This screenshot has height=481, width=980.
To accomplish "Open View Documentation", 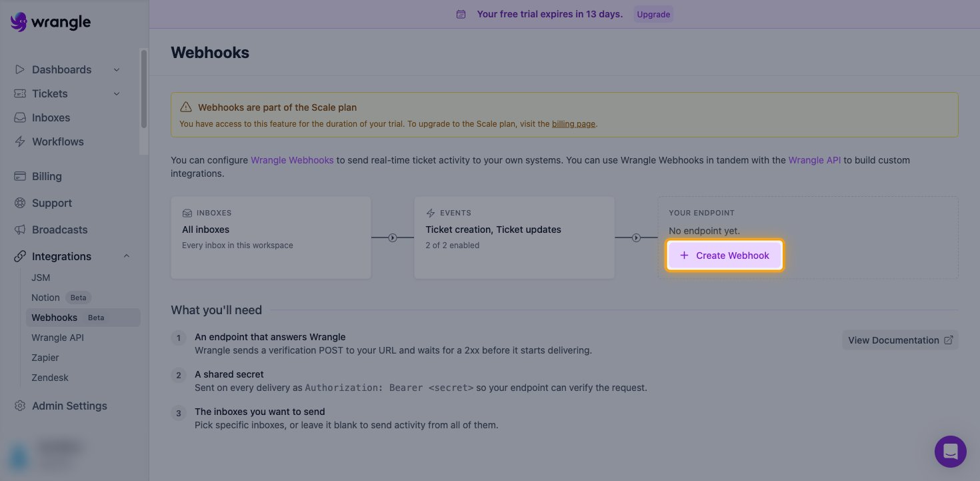I will pyautogui.click(x=900, y=340).
